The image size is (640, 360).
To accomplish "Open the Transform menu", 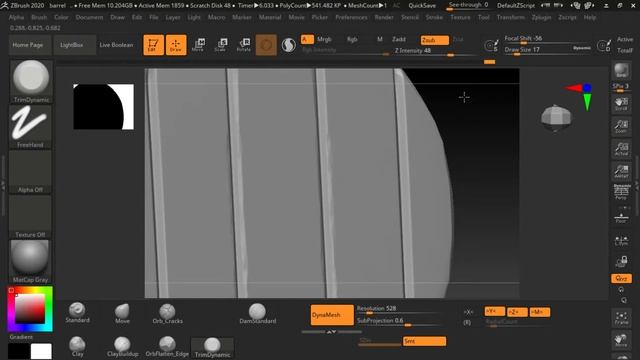I will [511, 18].
